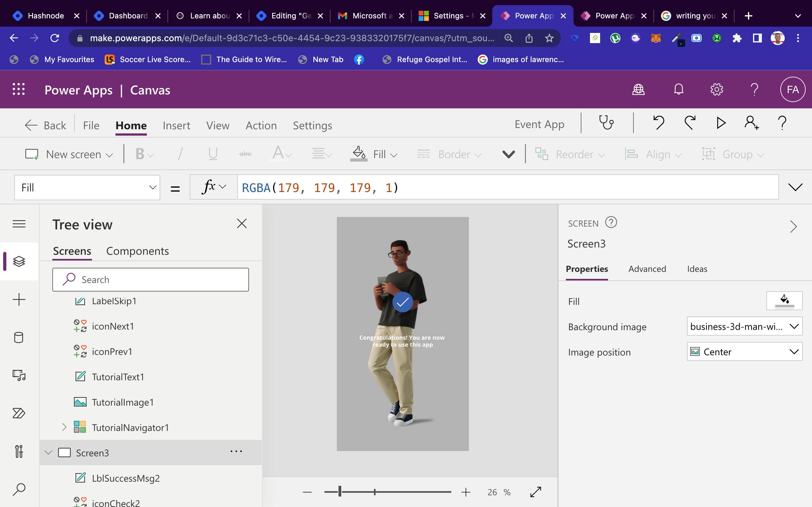Select the Fill color swatch
The width and height of the screenshot is (812, 507).
(784, 301)
